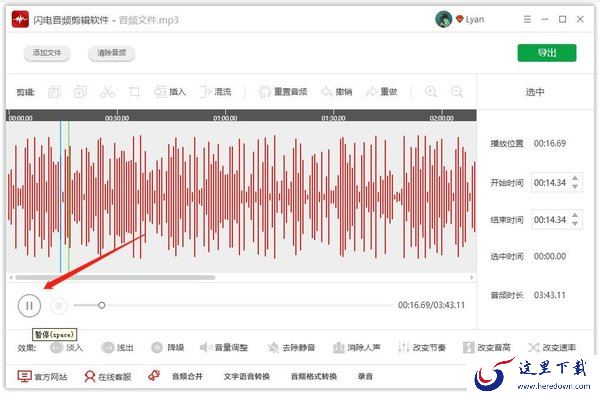Click the scrollbar's right arrow
Viewport: 600px width, 394px height.
(x=472, y=277)
